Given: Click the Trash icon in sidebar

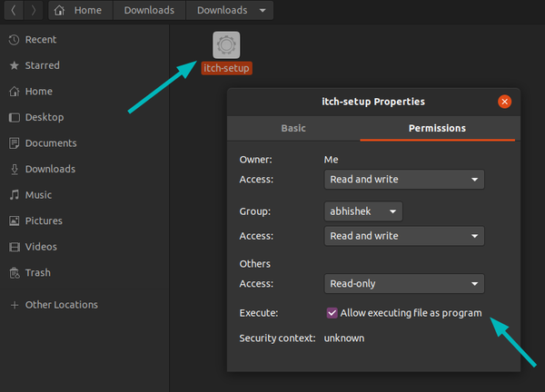Looking at the screenshot, I should click(15, 272).
